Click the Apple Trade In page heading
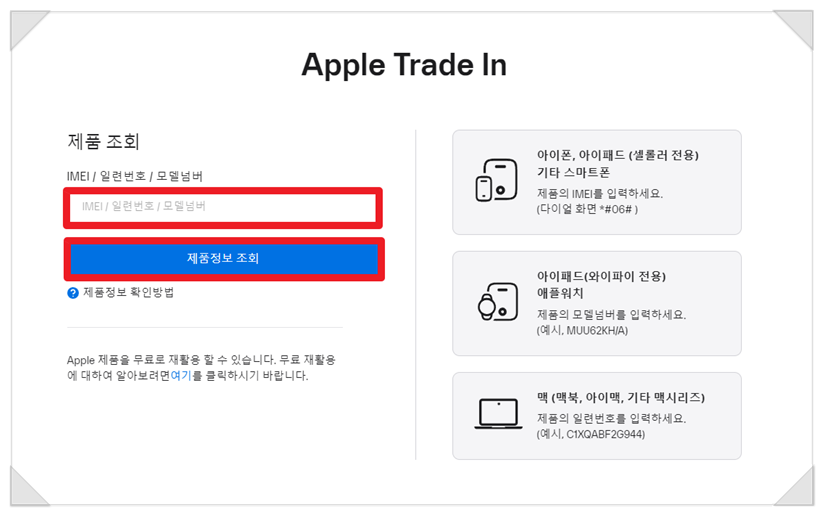Image resolution: width=824 pixels, height=516 pixels. pyautogui.click(x=404, y=65)
